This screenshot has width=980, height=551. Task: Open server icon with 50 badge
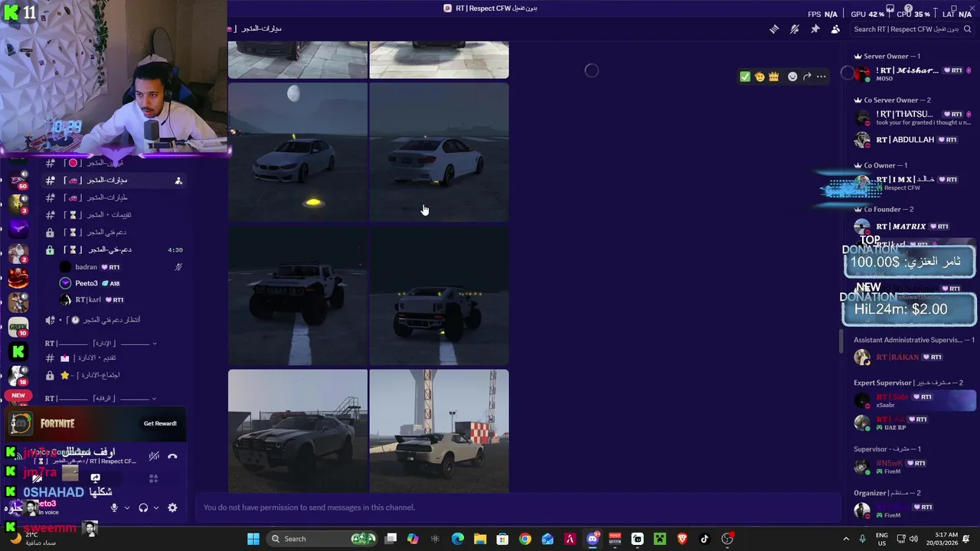(18, 179)
